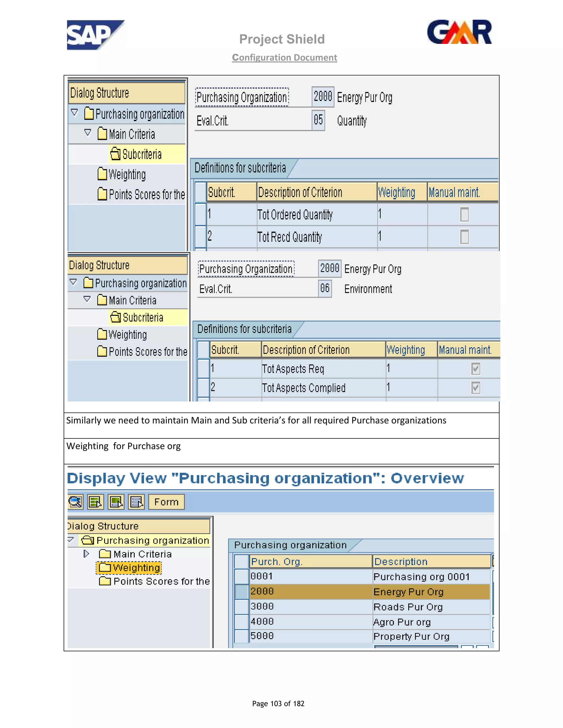Click Tot Recd Quantity description cell
This screenshot has width=563, height=728.
pyautogui.click(x=317, y=237)
